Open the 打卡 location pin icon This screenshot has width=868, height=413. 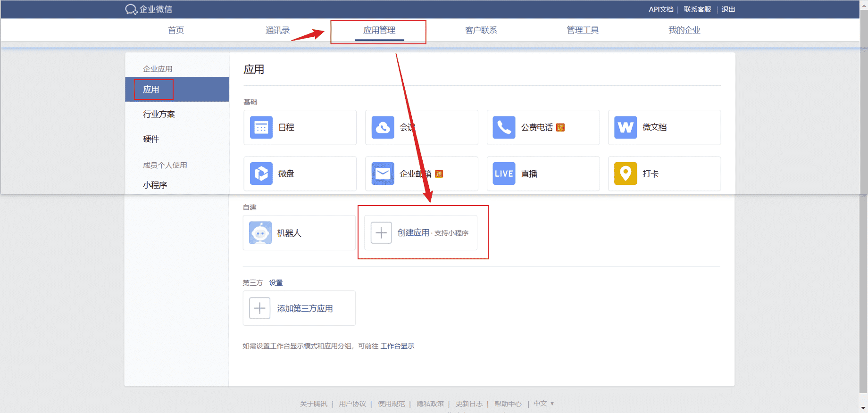626,173
